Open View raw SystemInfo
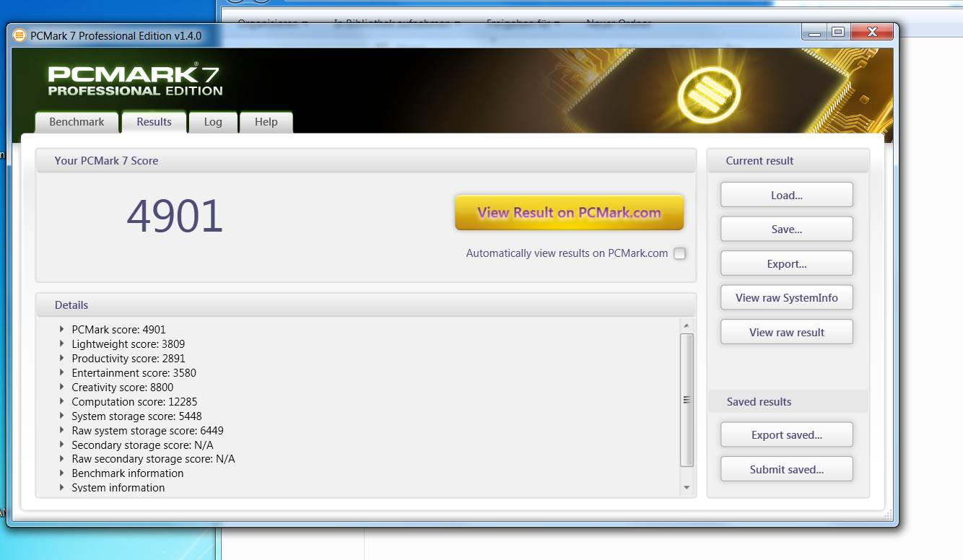963x560 pixels. [787, 297]
